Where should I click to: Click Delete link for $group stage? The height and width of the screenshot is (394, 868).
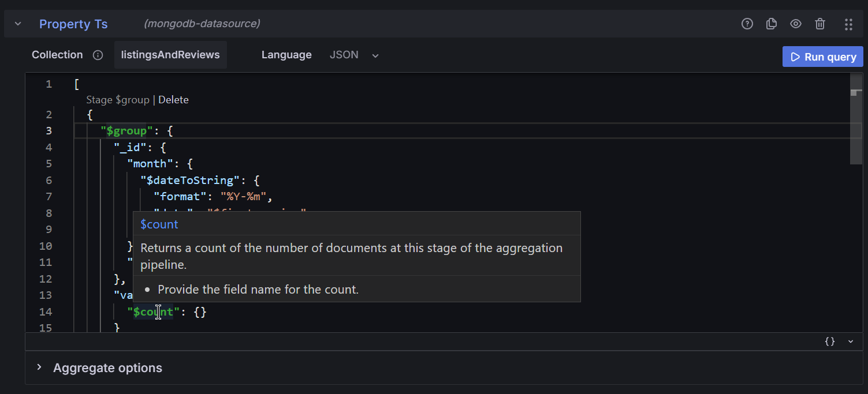click(x=173, y=100)
